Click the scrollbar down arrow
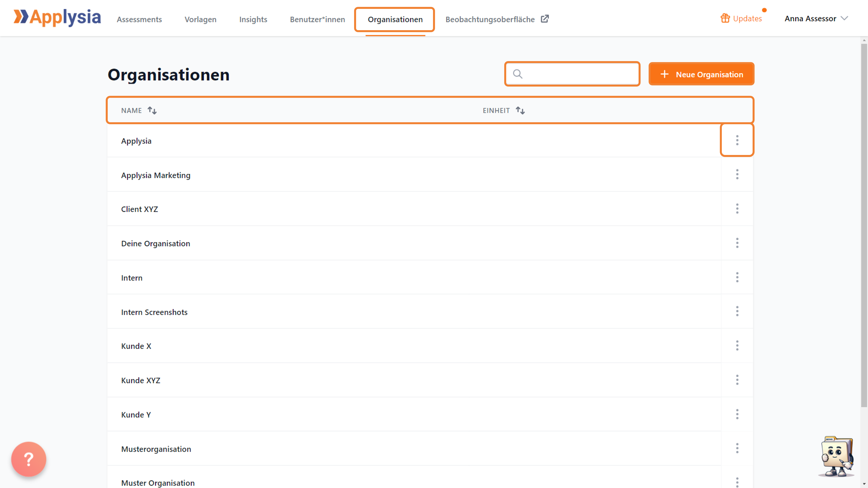Image resolution: width=868 pixels, height=488 pixels. click(x=864, y=484)
